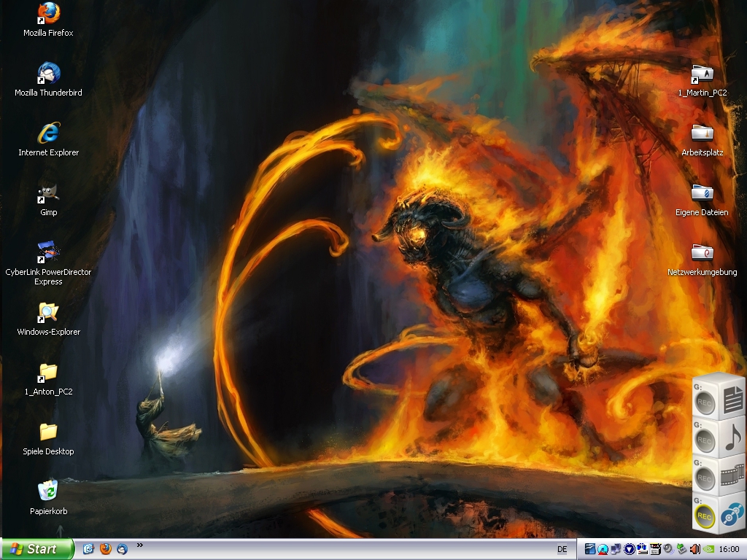The image size is (747, 560).
Task: Click the Firefox icon in quick launch bar
Action: pyautogui.click(x=106, y=549)
